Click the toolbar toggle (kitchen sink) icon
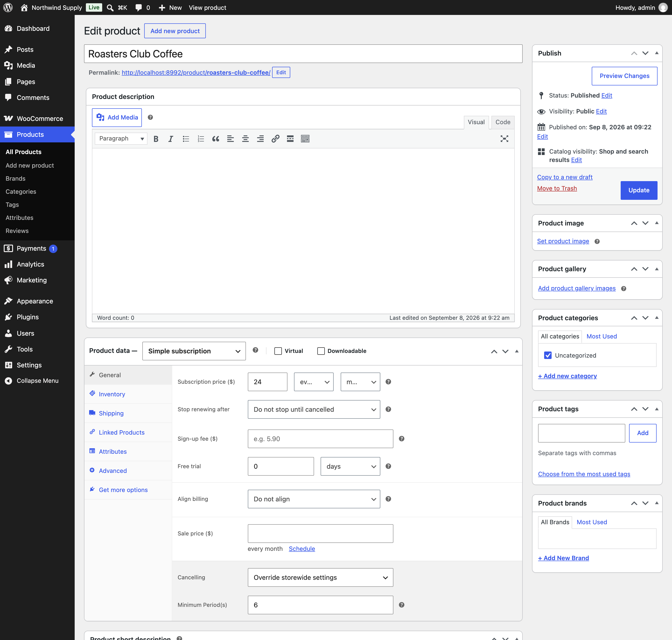The height and width of the screenshot is (640, 672). point(305,138)
